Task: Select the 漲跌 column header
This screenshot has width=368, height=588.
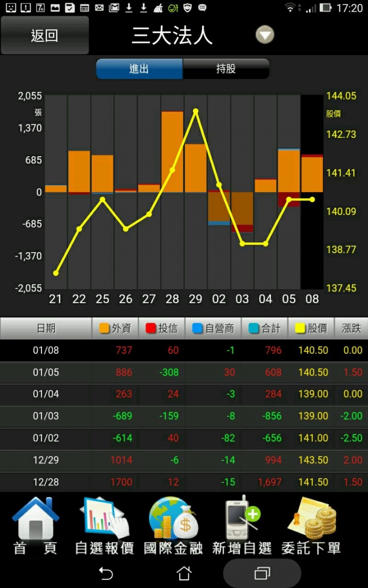Action: pyautogui.click(x=351, y=329)
